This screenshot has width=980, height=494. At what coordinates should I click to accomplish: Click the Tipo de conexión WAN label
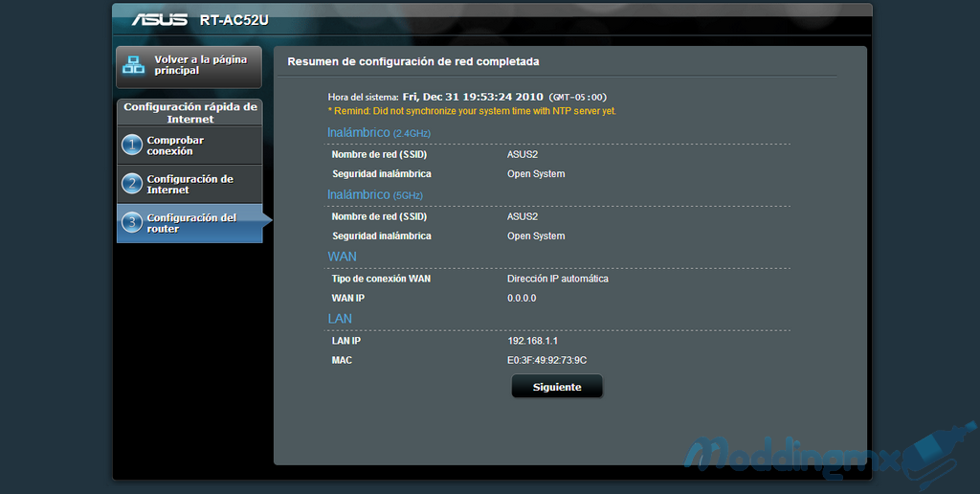[x=381, y=279]
